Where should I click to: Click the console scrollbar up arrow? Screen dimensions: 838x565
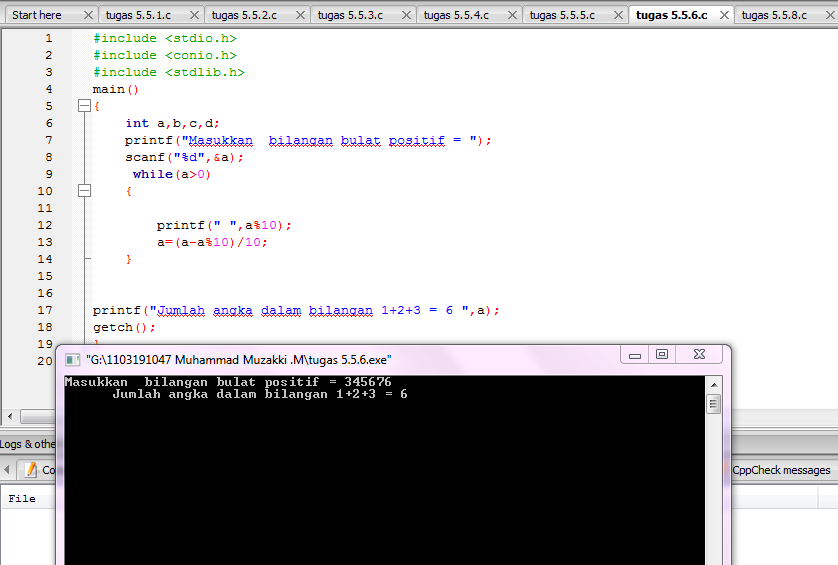click(713, 384)
